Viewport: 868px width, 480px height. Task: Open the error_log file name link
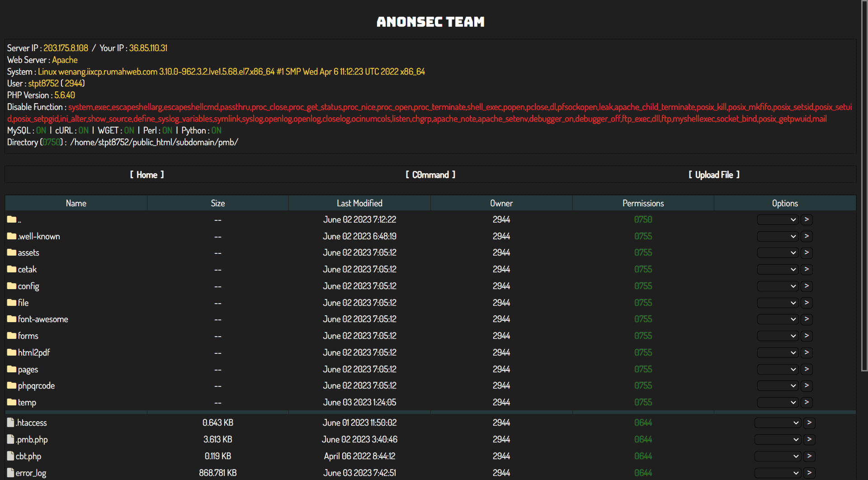pos(31,473)
